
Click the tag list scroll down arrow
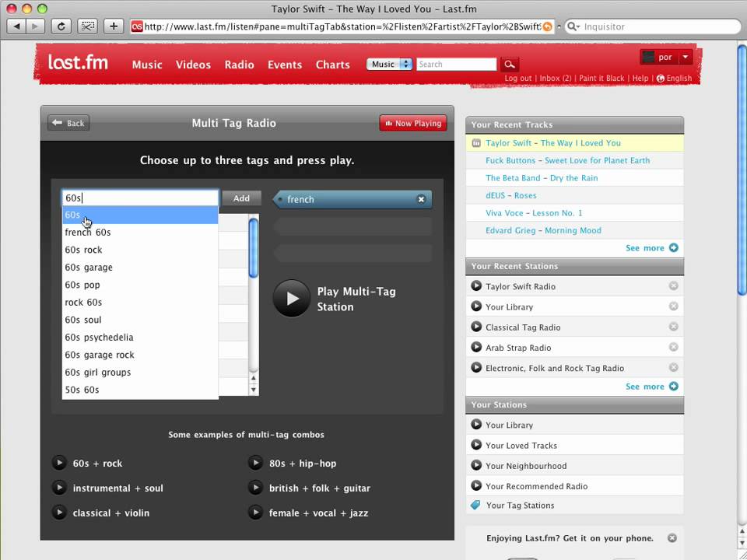(254, 390)
